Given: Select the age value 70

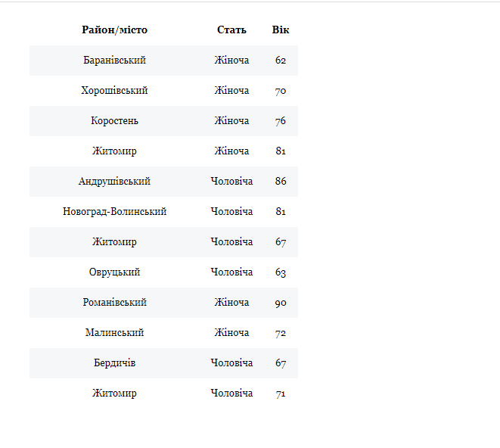Looking at the screenshot, I should (x=281, y=91).
